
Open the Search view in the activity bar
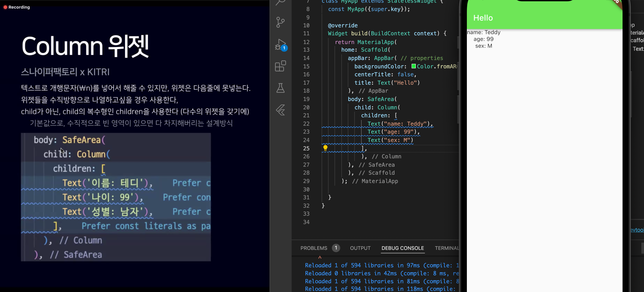click(280, 2)
